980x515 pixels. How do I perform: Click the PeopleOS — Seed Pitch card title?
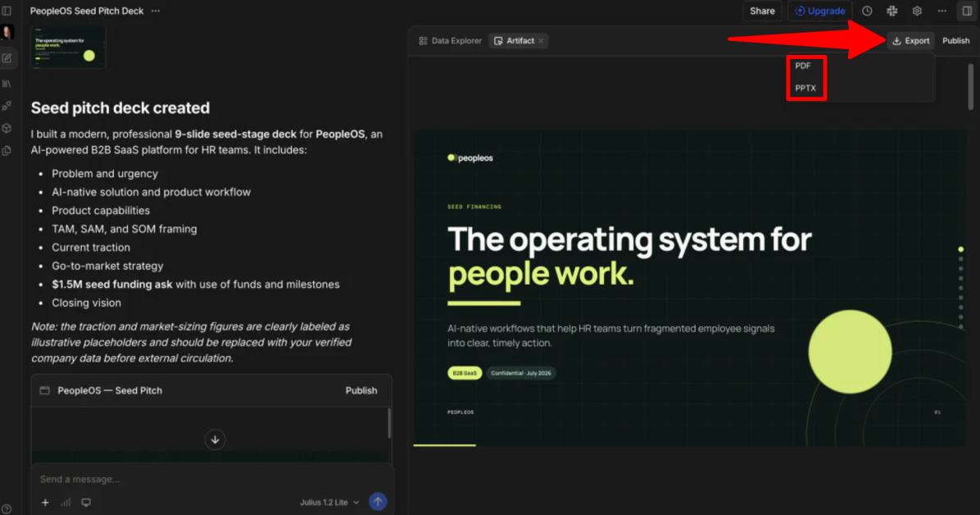coord(110,390)
